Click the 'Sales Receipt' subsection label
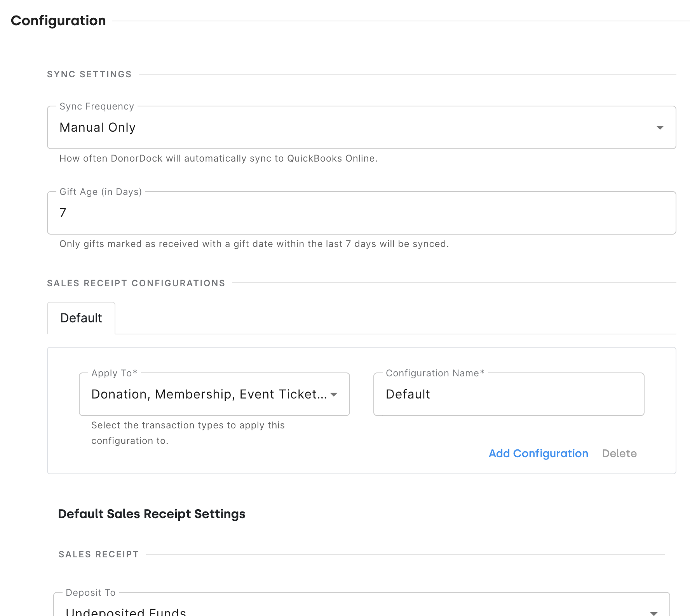Image resolution: width=690 pixels, height=616 pixels. coord(99,554)
